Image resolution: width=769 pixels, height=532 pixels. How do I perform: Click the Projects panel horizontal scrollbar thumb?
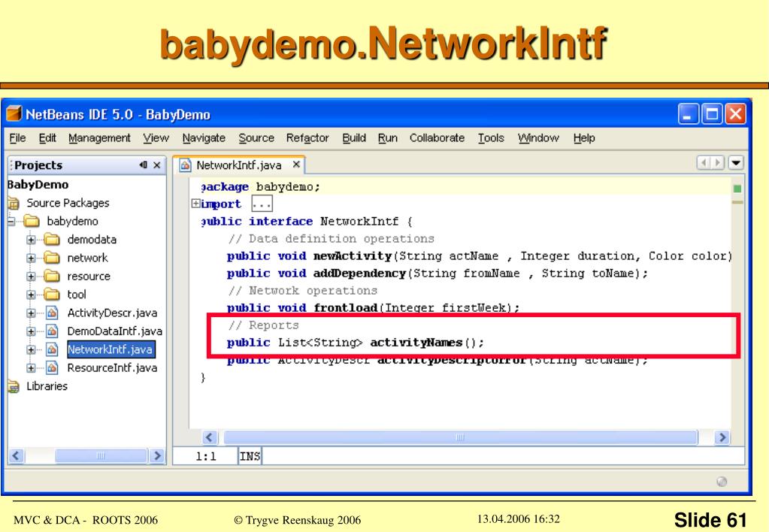(101, 456)
